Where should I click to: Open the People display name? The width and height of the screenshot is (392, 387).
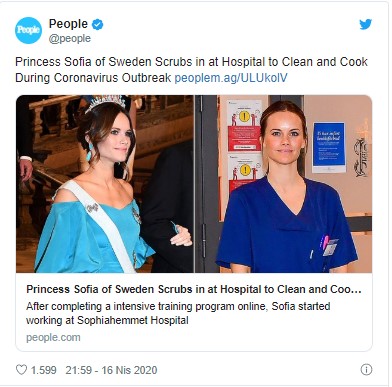68,24
